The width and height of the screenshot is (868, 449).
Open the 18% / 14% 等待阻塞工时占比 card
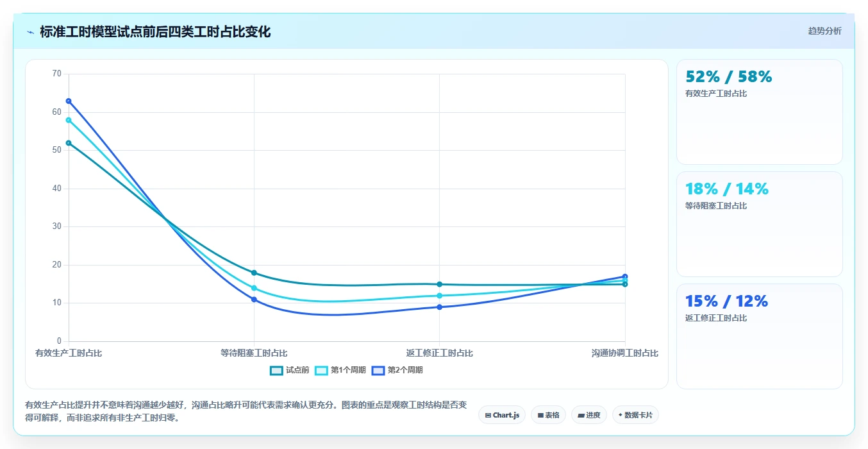[760, 224]
